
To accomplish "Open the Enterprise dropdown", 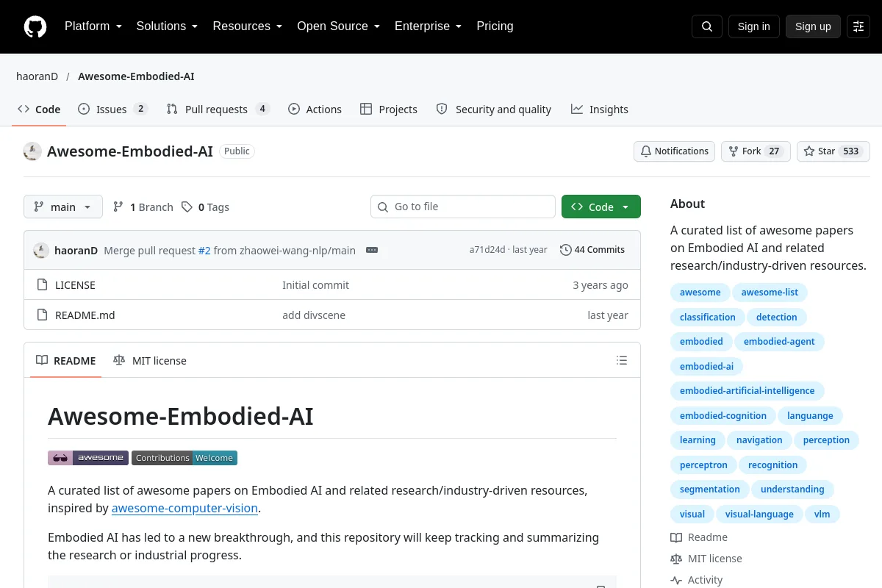I will tap(428, 26).
